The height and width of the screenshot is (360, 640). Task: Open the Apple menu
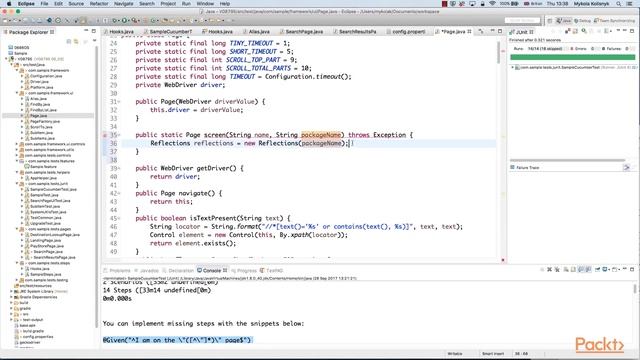pos(9,4)
